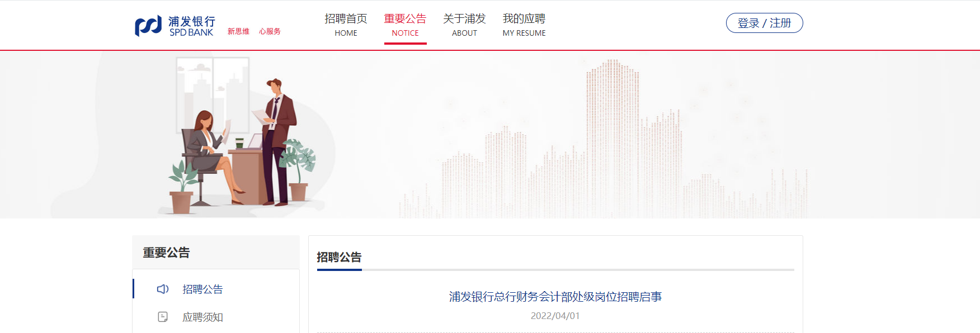The image size is (980, 333).
Task: Click the date 2022/04/01
Action: 555,316
